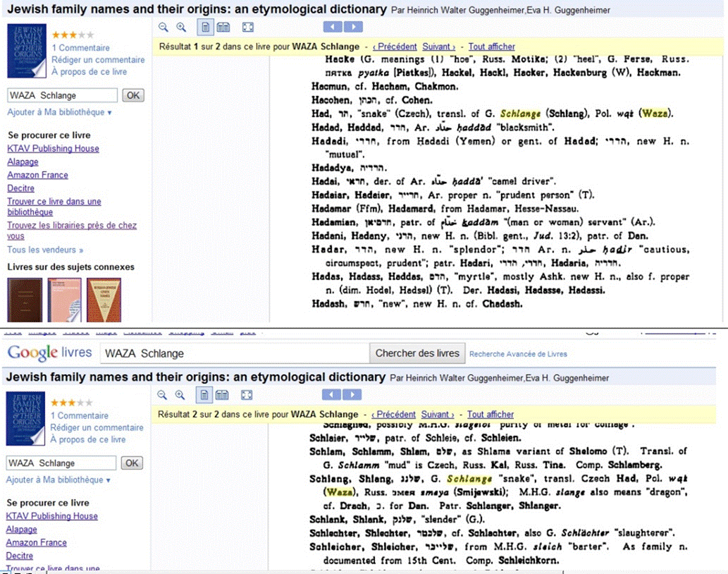Open À propos de ce livre in Résultat 2 sidebar
728x574 pixels.
coord(88,440)
